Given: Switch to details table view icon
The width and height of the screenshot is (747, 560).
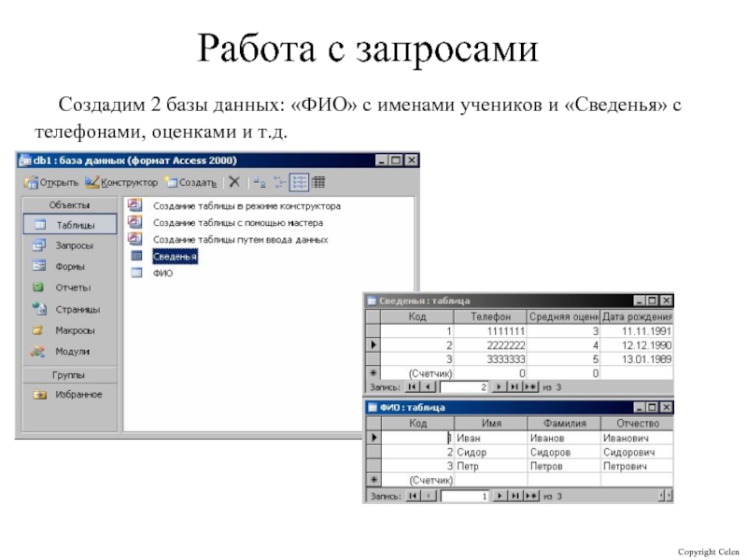Looking at the screenshot, I should pos(318,183).
